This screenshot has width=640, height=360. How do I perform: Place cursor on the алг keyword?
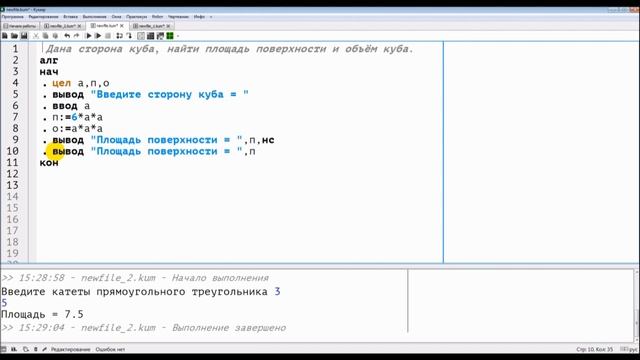pyautogui.click(x=49, y=60)
